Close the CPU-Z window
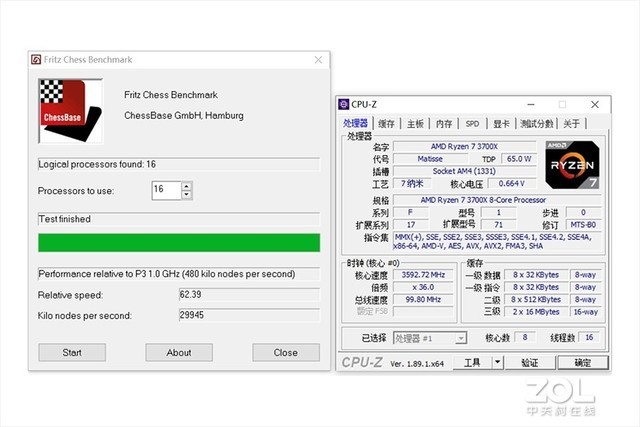Image resolution: width=640 pixels, height=427 pixels. [x=595, y=105]
